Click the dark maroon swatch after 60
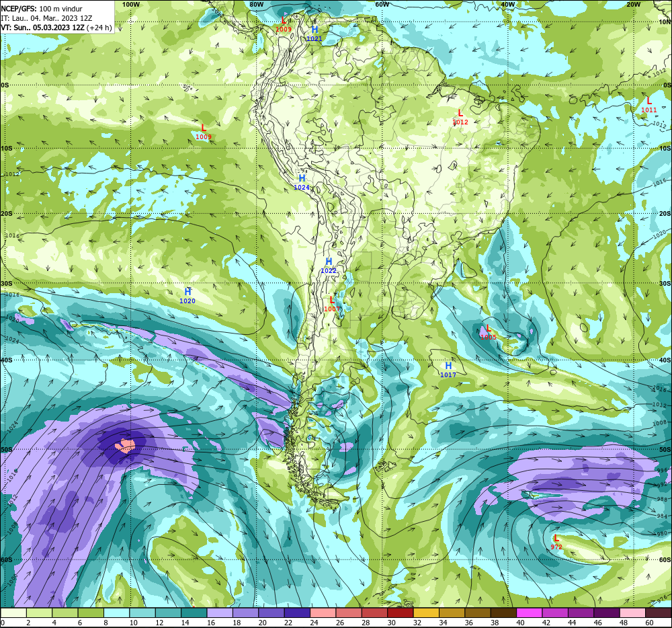This screenshot has width=672, height=628. coord(659,613)
